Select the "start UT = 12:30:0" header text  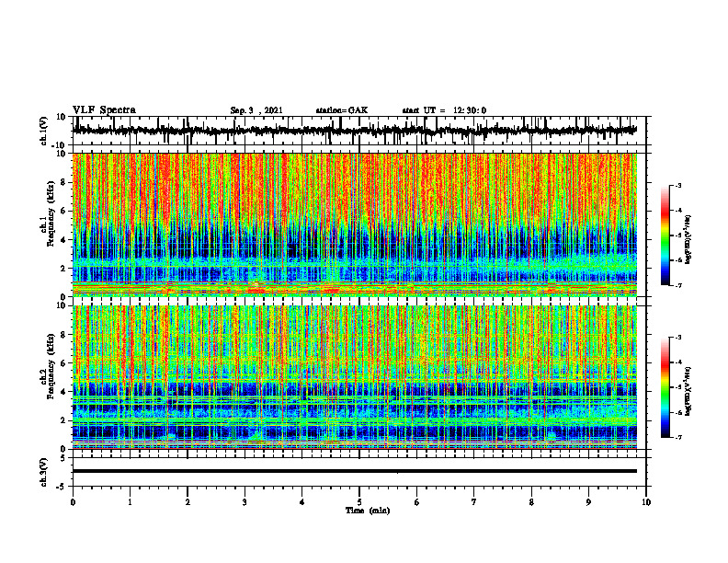(x=444, y=110)
